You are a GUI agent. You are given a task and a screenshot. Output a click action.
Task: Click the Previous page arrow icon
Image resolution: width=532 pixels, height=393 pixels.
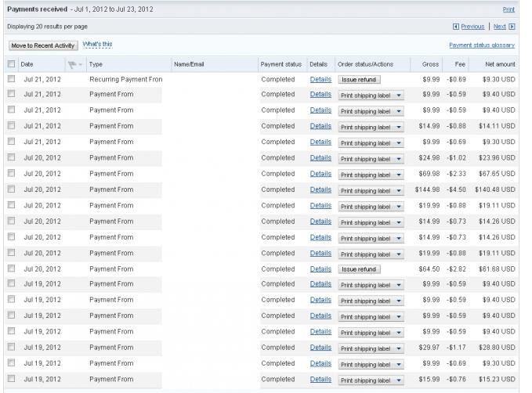click(x=456, y=27)
